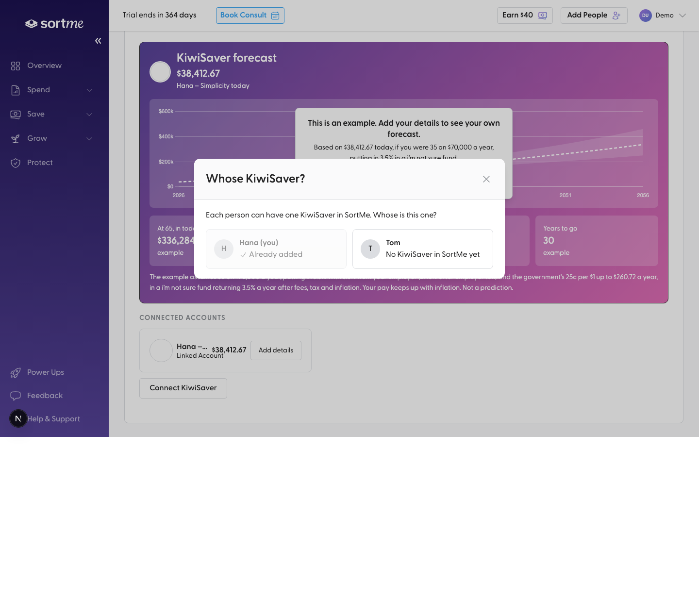Click the round logo beside KiwiSaver forecast
699x616 pixels.
(160, 72)
